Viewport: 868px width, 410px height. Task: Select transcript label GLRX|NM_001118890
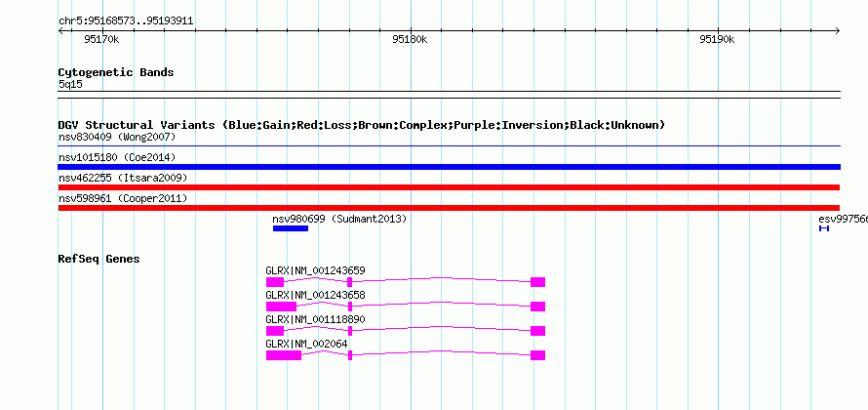[x=316, y=319]
